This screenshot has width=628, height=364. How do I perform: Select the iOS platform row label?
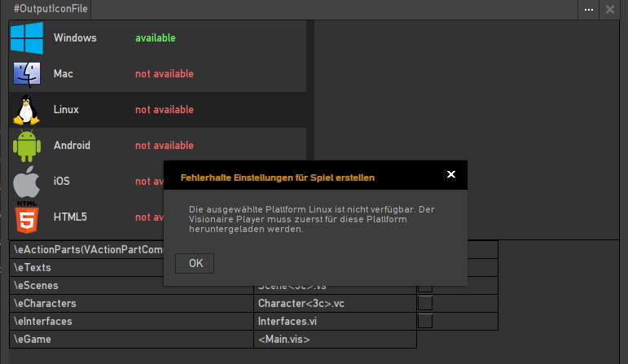[x=62, y=181]
